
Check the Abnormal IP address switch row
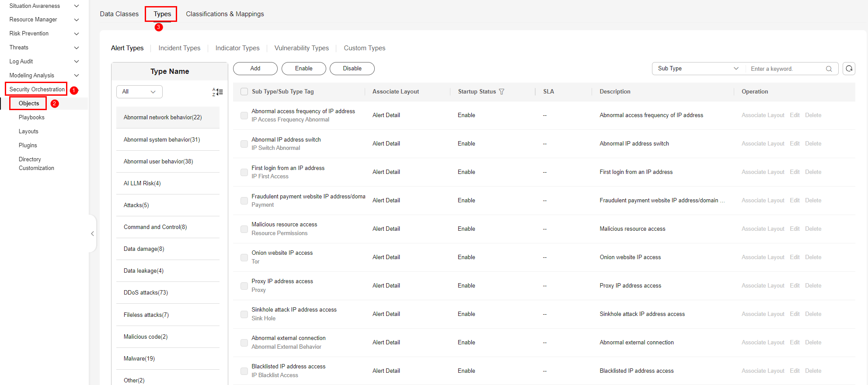(x=244, y=144)
